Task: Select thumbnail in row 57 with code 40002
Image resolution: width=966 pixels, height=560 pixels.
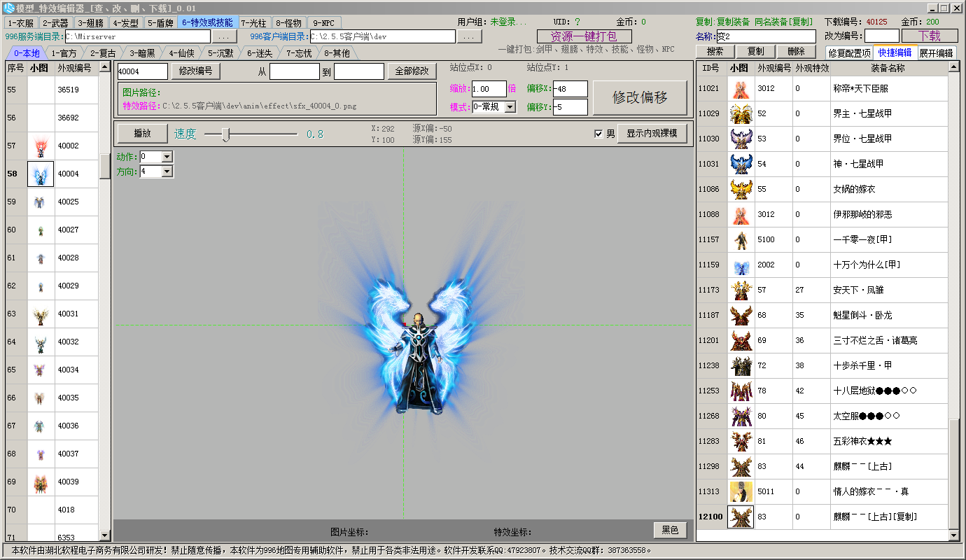Action: tap(41, 146)
